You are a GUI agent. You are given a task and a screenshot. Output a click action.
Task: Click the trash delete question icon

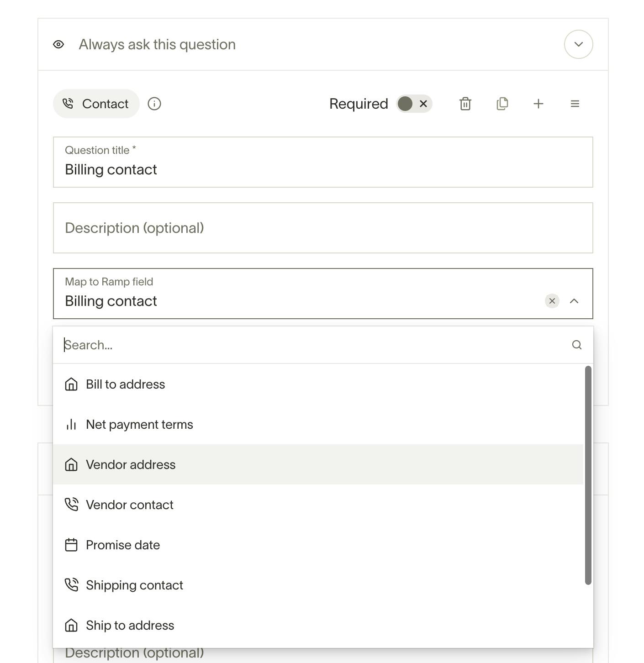point(465,104)
